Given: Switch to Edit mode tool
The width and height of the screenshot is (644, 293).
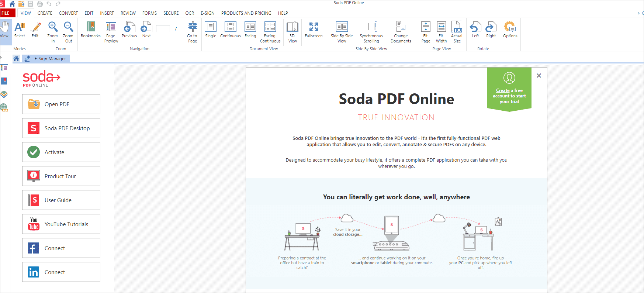Looking at the screenshot, I should tap(35, 30).
